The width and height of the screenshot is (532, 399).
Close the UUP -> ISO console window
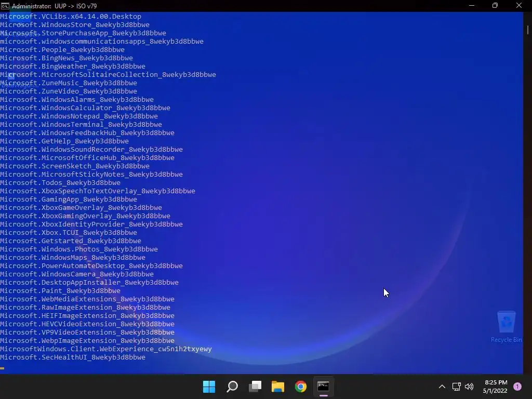tap(519, 6)
